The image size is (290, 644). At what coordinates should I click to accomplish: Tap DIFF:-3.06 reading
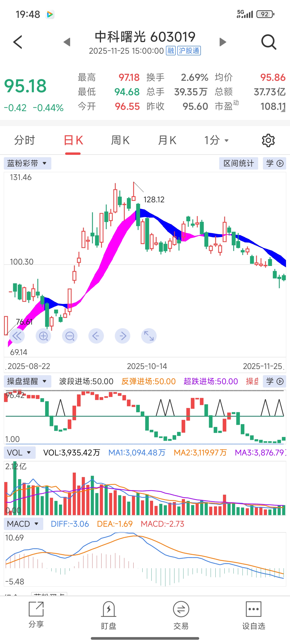tap(70, 524)
